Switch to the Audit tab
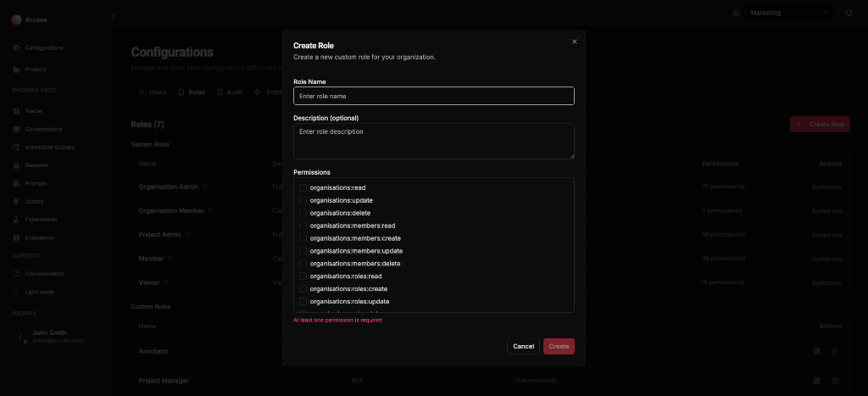The width and height of the screenshot is (868, 396). click(230, 92)
